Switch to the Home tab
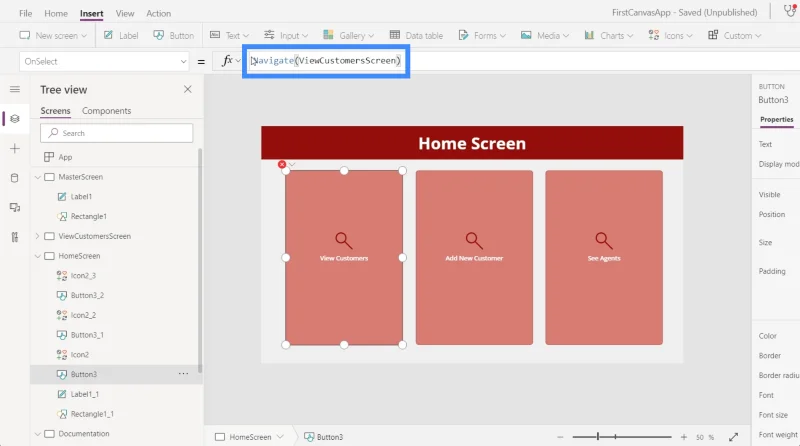Viewport: 800px width, 446px height. [56, 13]
